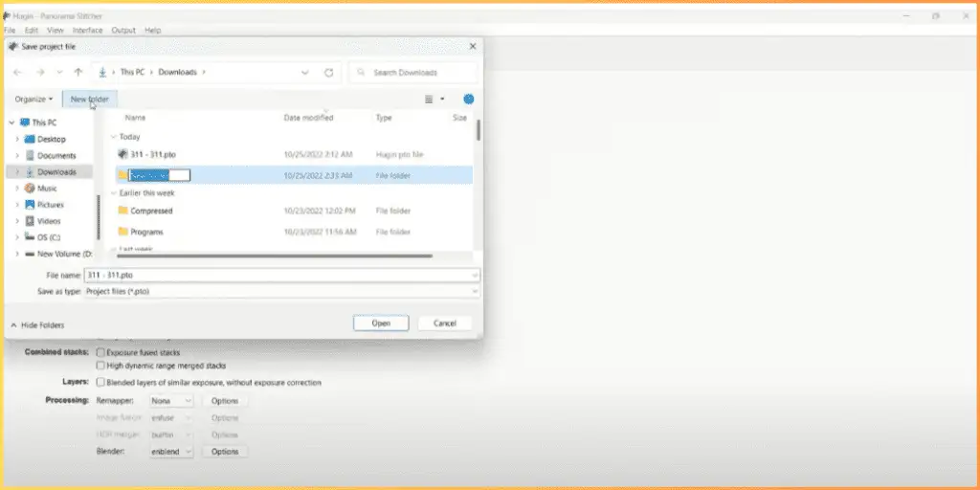Open the Interface menu

click(87, 30)
